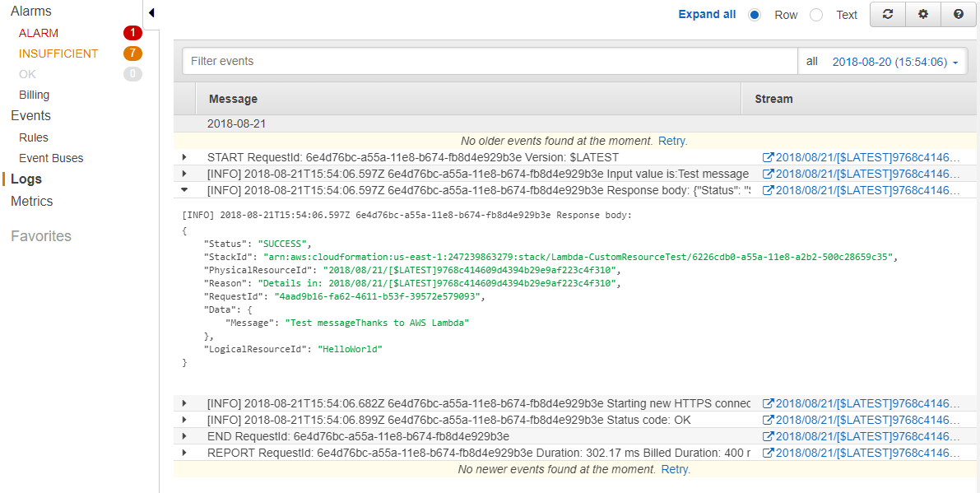Open the help question mark icon
Screen dimensions: 980x493
click(959, 14)
